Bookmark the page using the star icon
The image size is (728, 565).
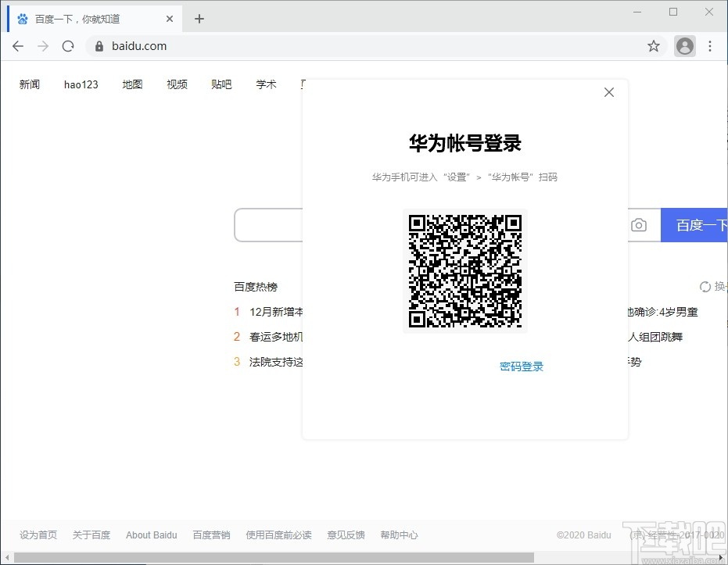(x=654, y=46)
